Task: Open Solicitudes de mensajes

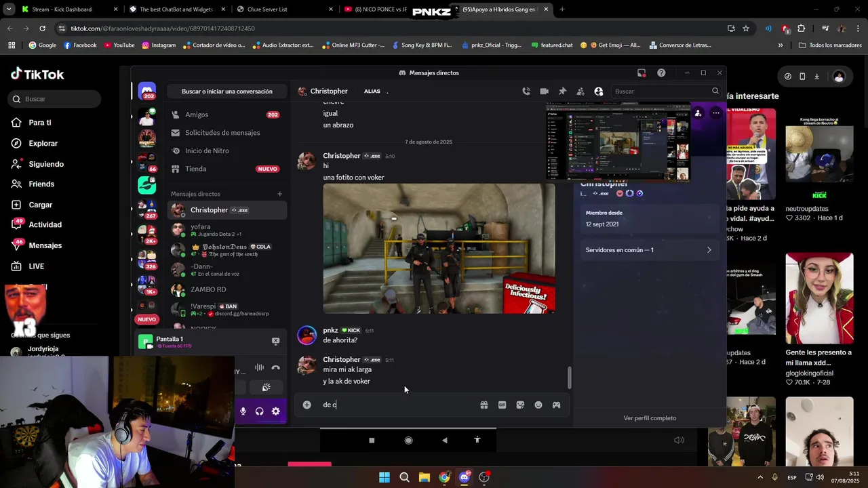Action: (226, 133)
